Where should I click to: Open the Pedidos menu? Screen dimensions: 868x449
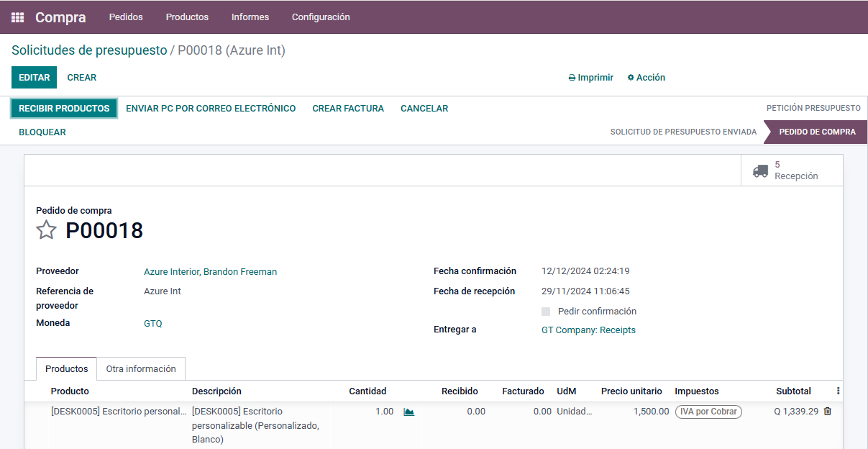coord(126,17)
